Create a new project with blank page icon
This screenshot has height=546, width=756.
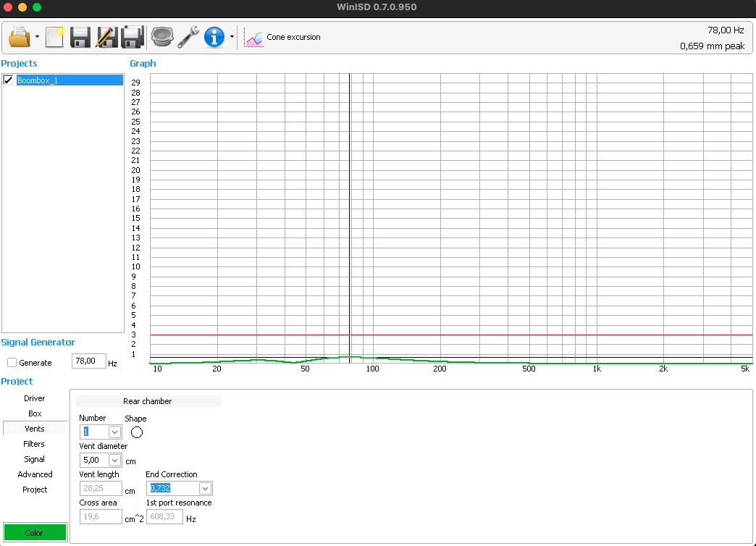click(x=54, y=37)
